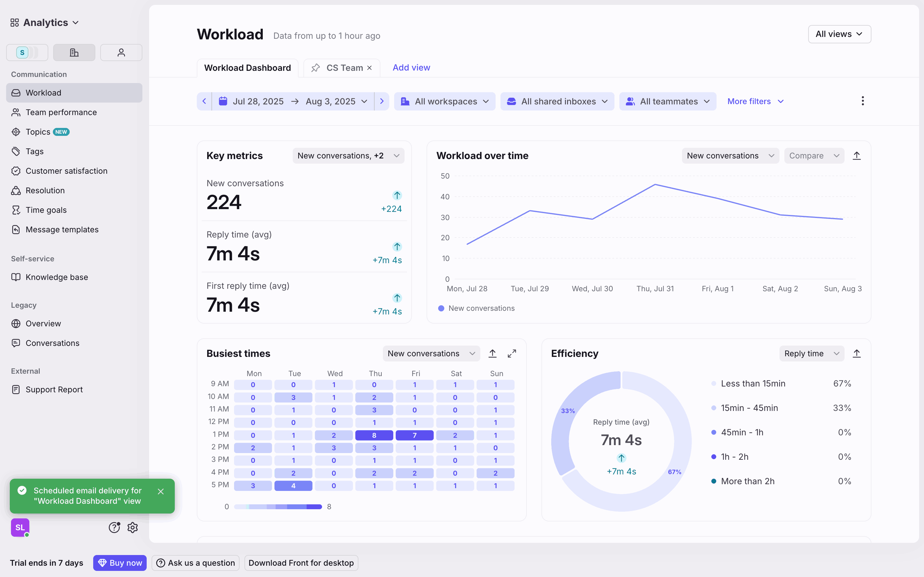
Task: Export the Efficiency chart
Action: (856, 354)
